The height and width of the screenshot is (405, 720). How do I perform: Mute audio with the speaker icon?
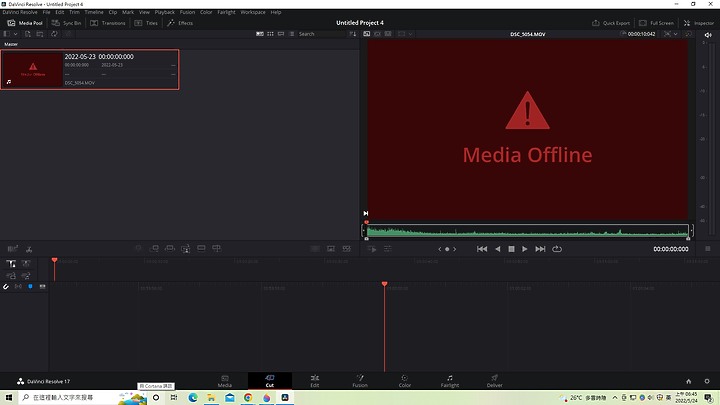[708, 34]
